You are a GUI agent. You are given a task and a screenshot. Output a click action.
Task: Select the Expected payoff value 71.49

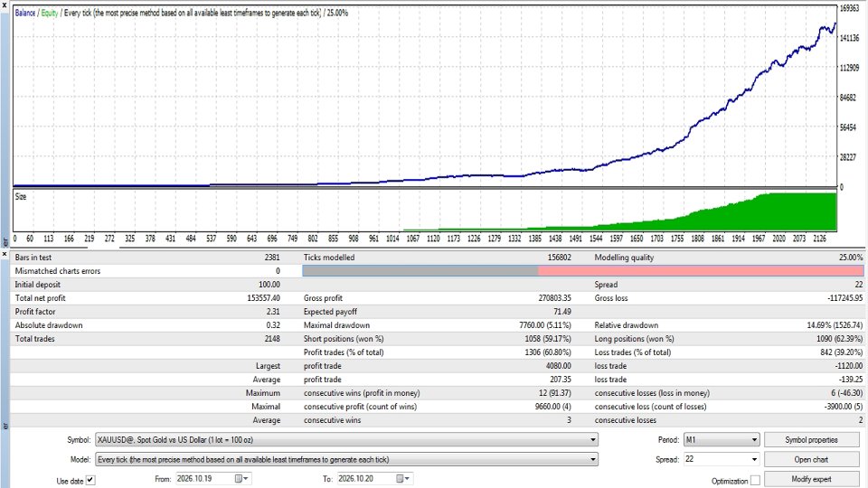point(562,312)
